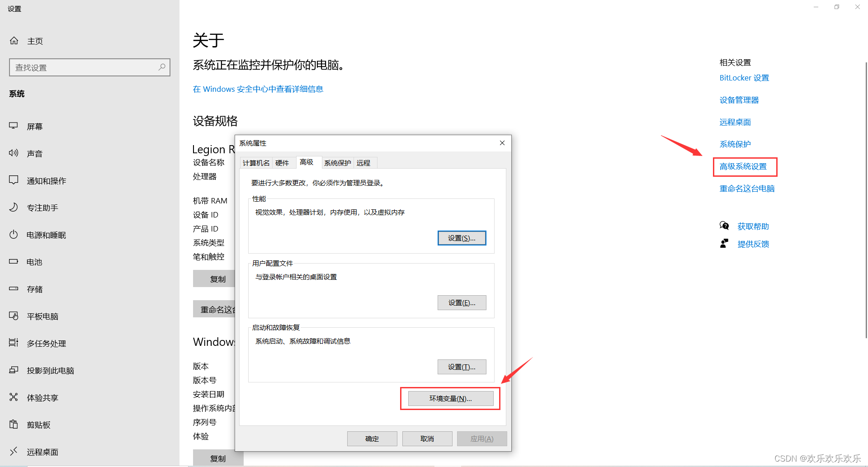Open the System Protection (系统保护) link on the right

coord(735,144)
